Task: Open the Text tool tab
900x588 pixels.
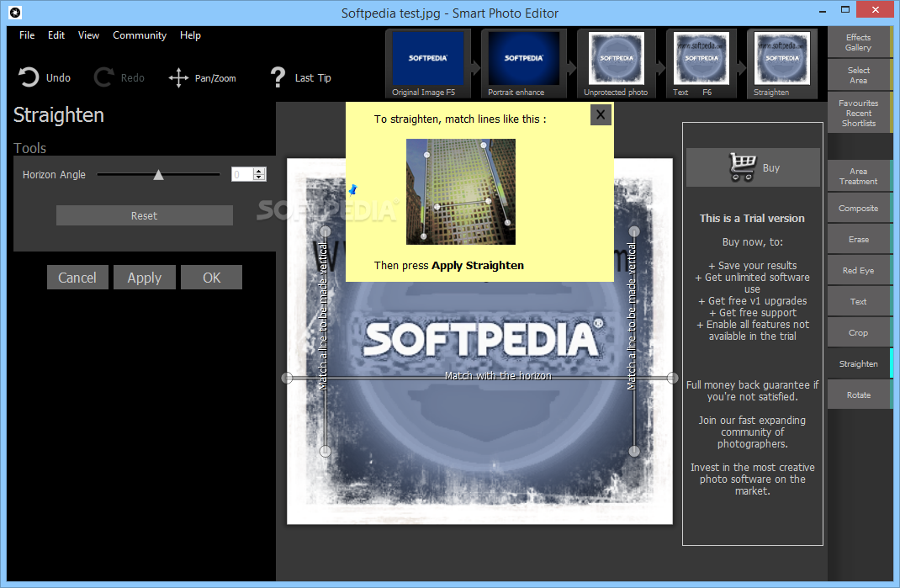Action: click(x=860, y=301)
